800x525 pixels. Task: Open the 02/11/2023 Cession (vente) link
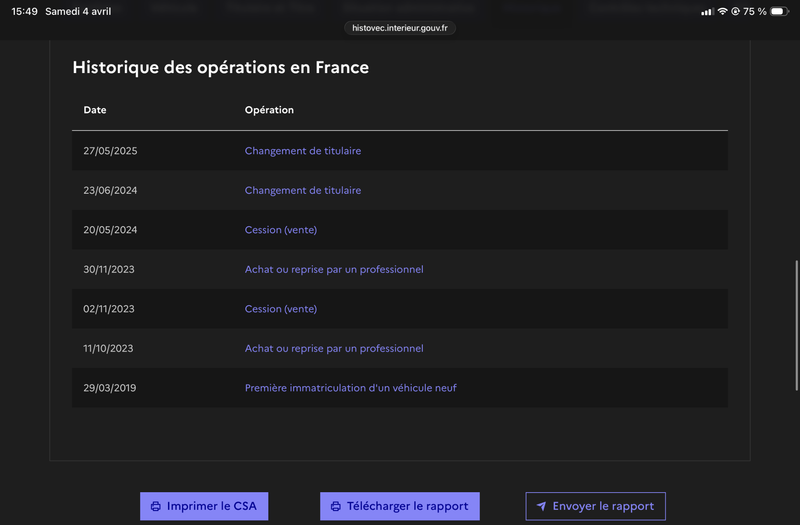point(281,309)
